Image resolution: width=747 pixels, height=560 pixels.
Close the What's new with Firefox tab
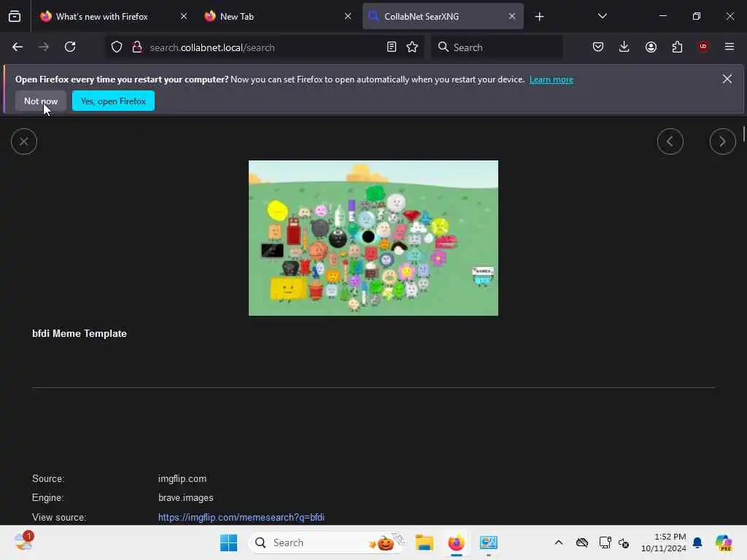coord(184,17)
